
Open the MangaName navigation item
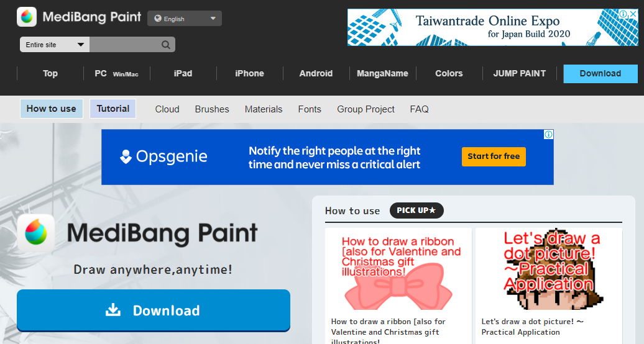pos(383,73)
